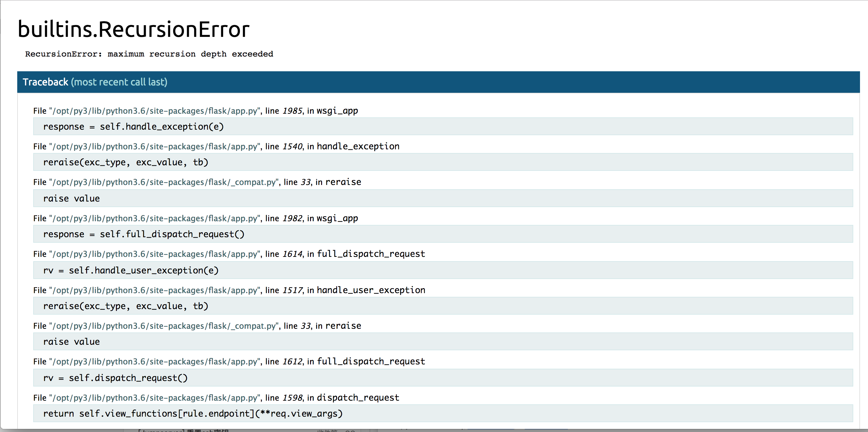Image resolution: width=868 pixels, height=432 pixels.
Task: Click the rv = self.dispatch_request() code line
Action: pos(115,378)
